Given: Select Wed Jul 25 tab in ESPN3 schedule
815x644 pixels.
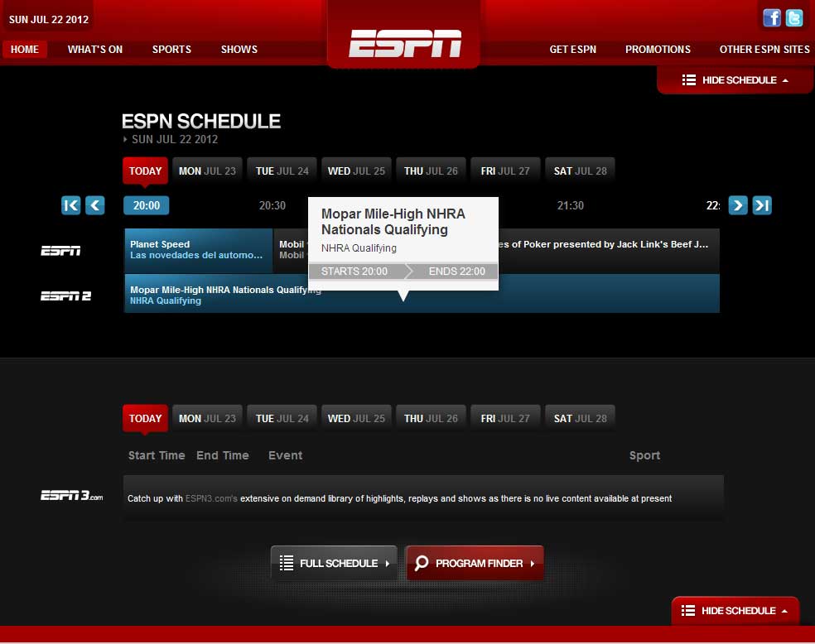Looking at the screenshot, I should tap(356, 419).
